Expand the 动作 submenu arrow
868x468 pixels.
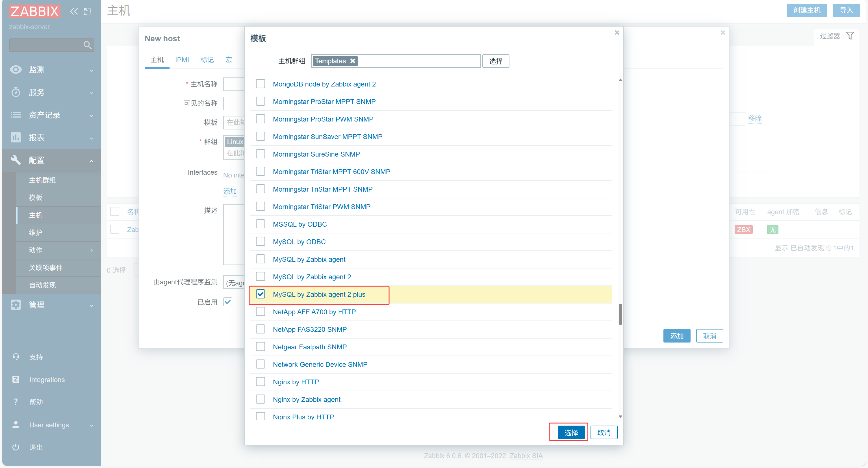click(x=91, y=250)
